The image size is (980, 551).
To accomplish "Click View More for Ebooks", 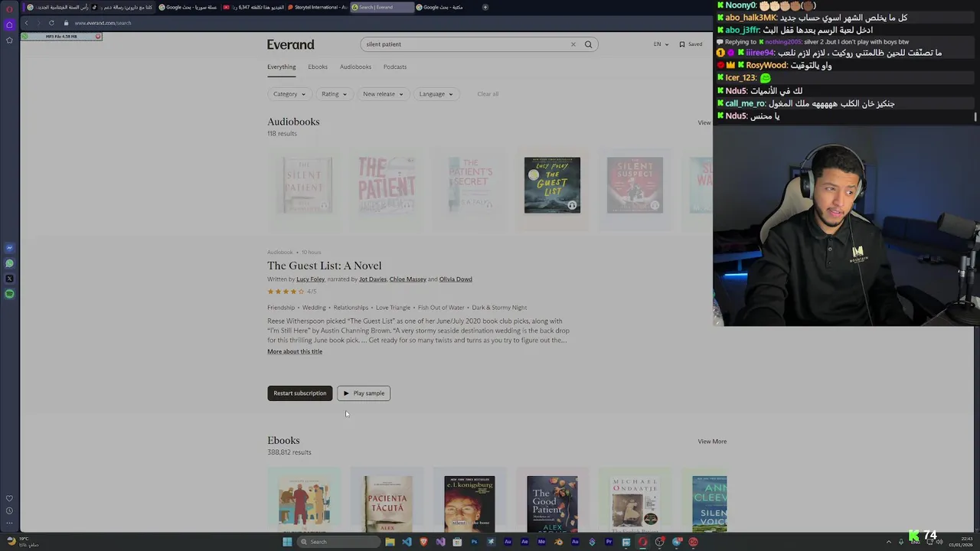I will pyautogui.click(x=712, y=442).
